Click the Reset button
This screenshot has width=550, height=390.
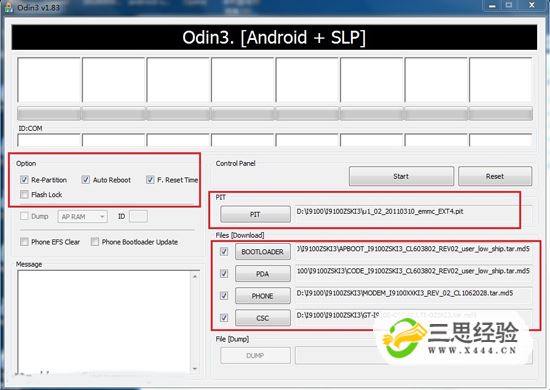click(495, 176)
